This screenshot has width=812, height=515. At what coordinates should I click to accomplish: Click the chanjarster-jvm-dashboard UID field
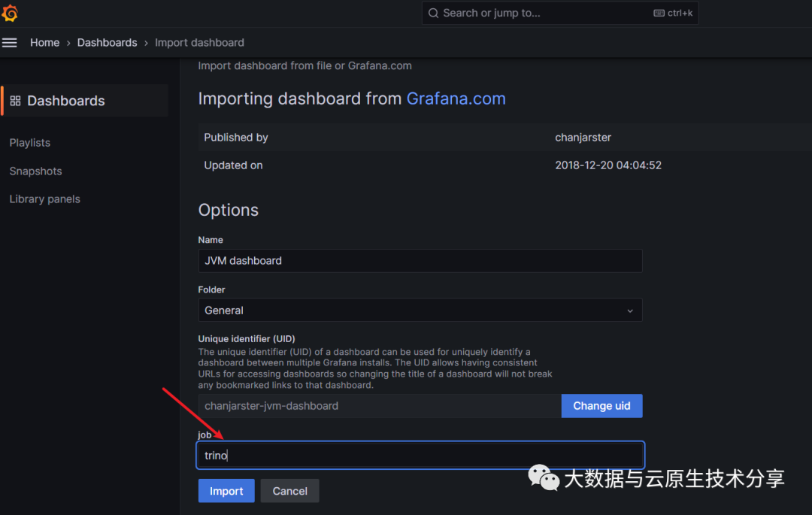coord(380,406)
